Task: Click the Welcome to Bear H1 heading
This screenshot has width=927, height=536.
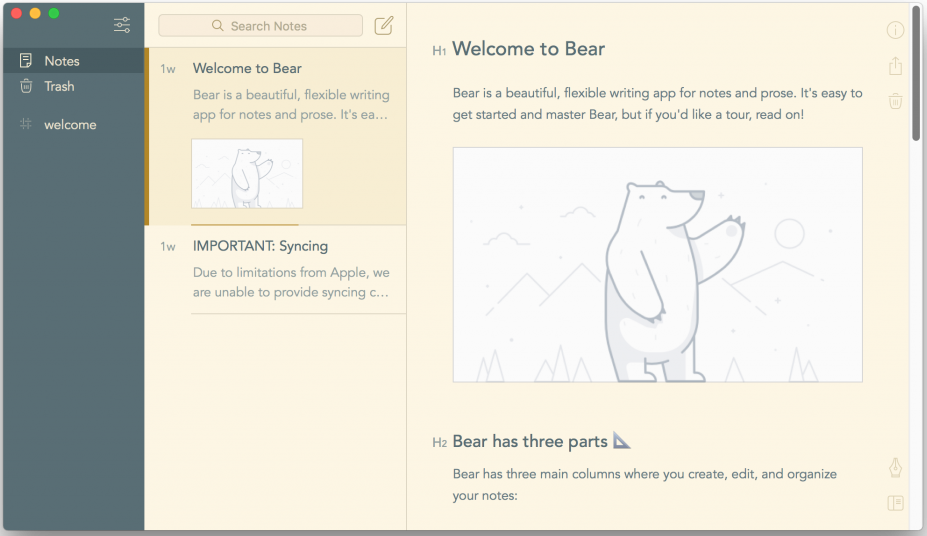Action: coord(529,48)
